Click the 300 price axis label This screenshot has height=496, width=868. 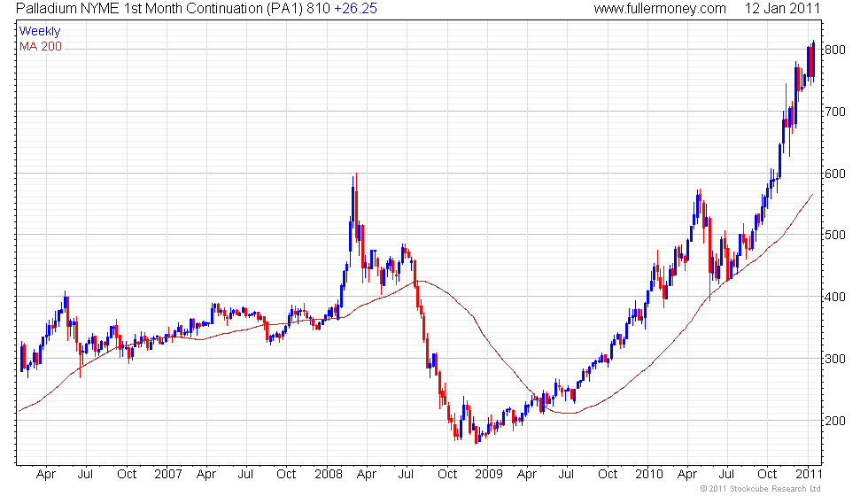point(834,359)
